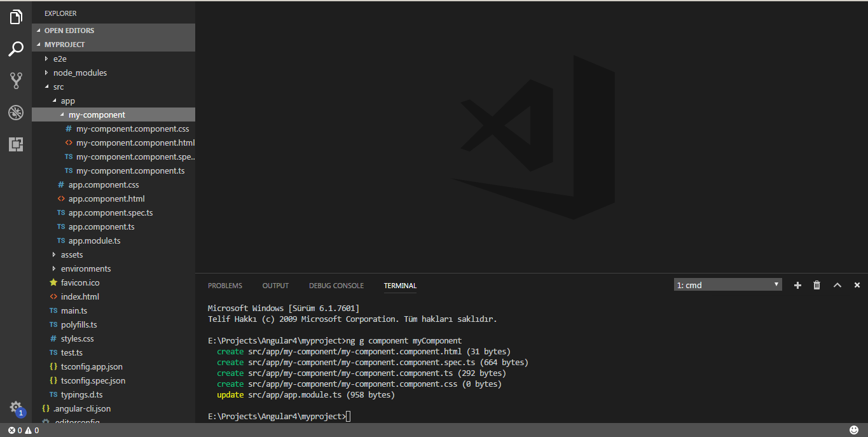This screenshot has width=868, height=437.
Task: Open my-component.component.css file
Action: click(113, 128)
